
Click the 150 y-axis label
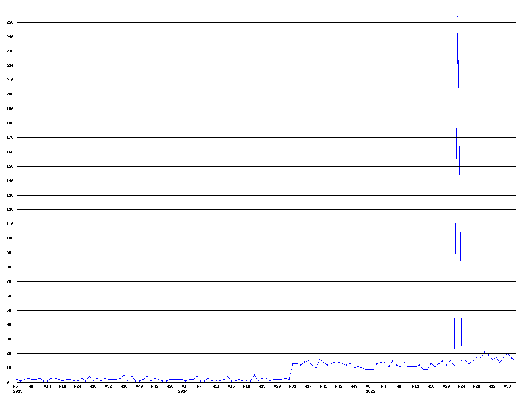10,166
